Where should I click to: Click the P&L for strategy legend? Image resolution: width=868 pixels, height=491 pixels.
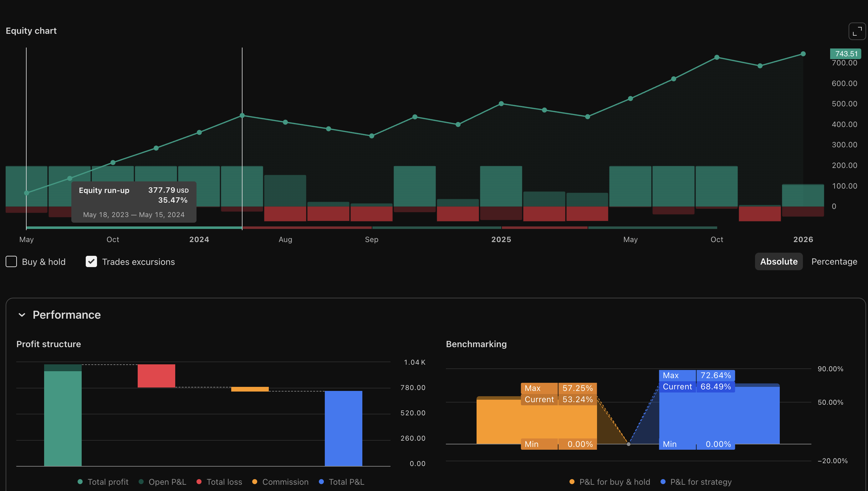click(701, 482)
